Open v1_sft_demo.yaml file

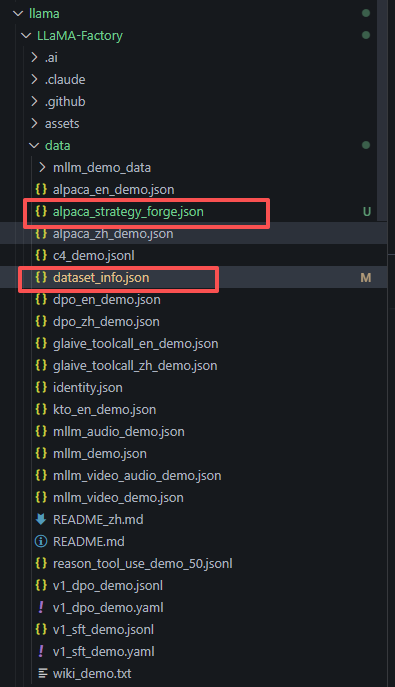pos(104,652)
